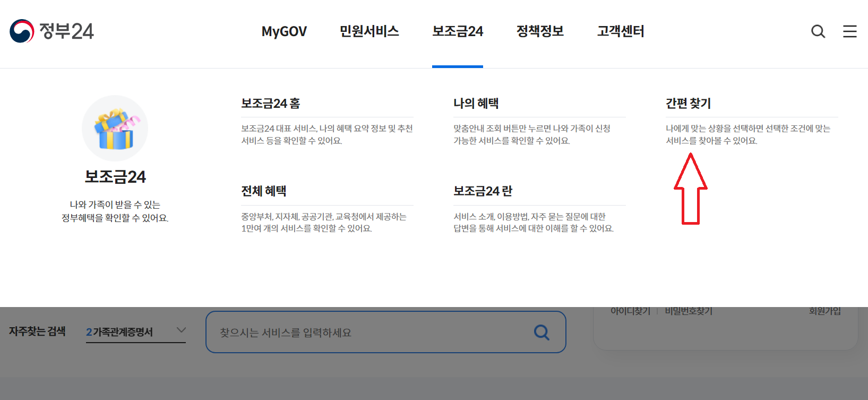Click the 나와 가족이 받을 수 있는 description
The height and width of the screenshot is (400, 868).
pyautogui.click(x=115, y=211)
